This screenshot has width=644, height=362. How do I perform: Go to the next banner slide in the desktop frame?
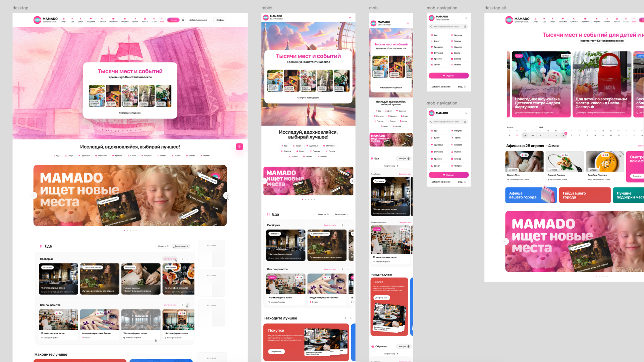pos(227,195)
